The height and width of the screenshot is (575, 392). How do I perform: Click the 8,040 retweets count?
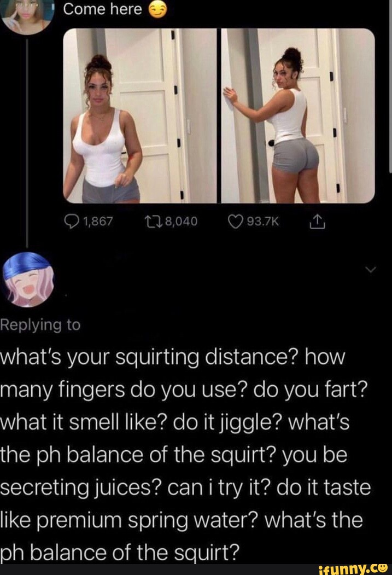pos(182,221)
